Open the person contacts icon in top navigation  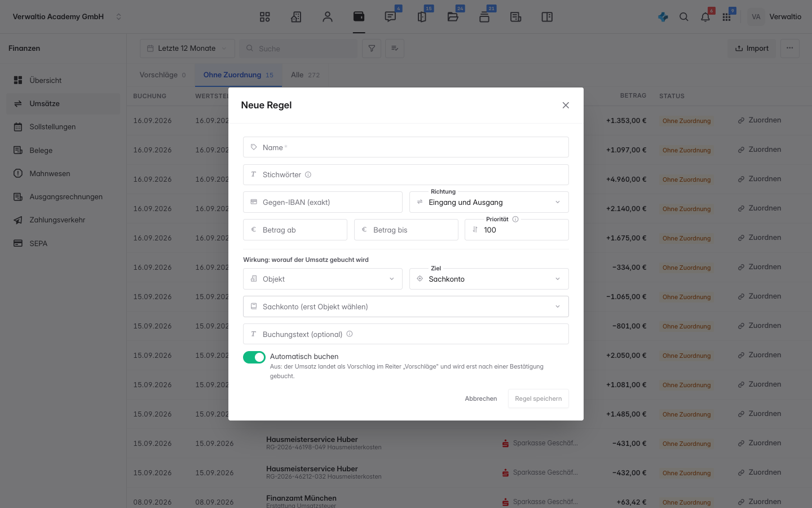[x=328, y=17]
